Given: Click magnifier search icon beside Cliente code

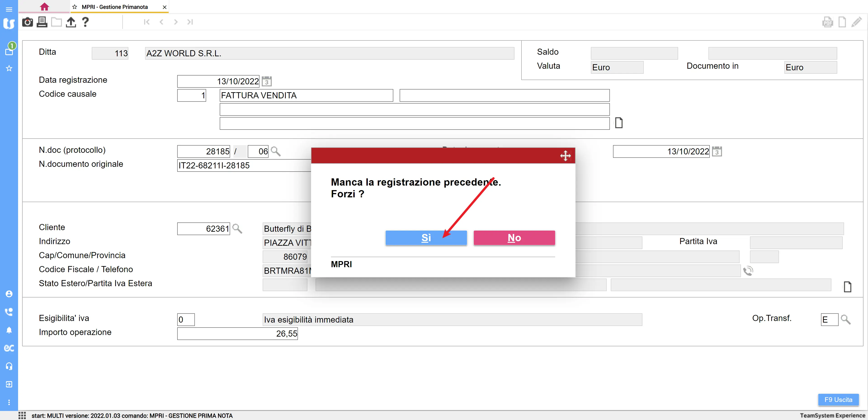Looking at the screenshot, I should point(237,229).
